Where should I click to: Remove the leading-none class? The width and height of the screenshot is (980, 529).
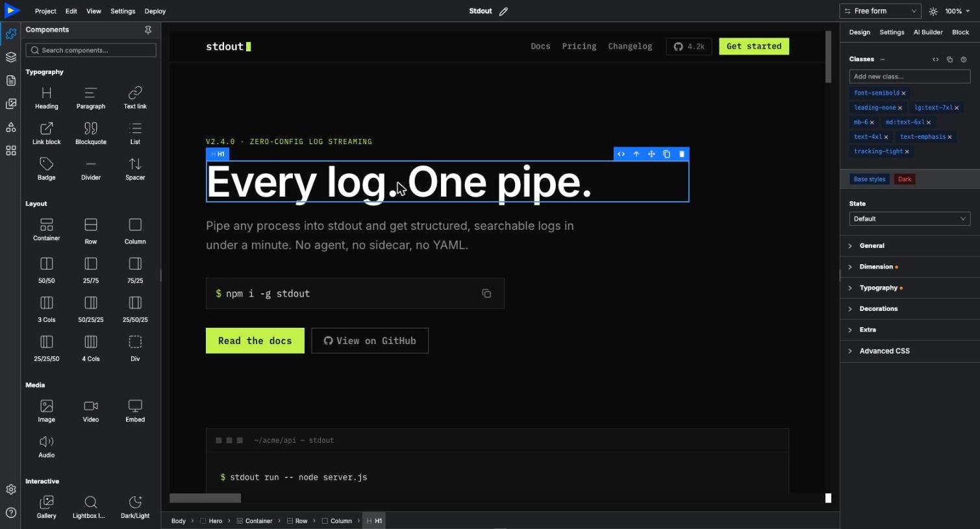tap(900, 108)
